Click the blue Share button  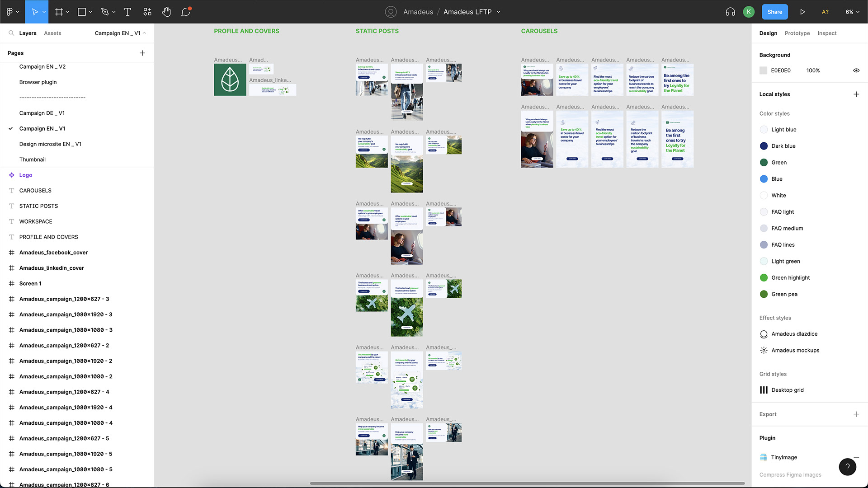tap(774, 12)
